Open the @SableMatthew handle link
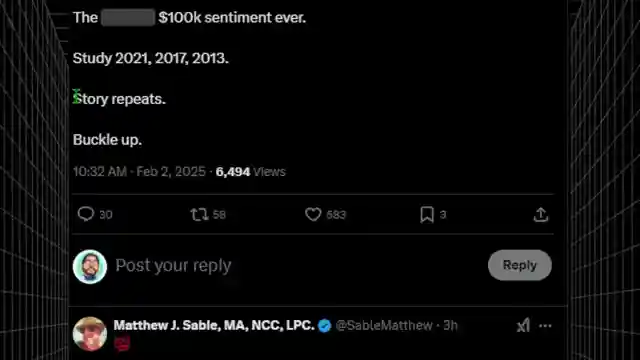 click(x=384, y=325)
